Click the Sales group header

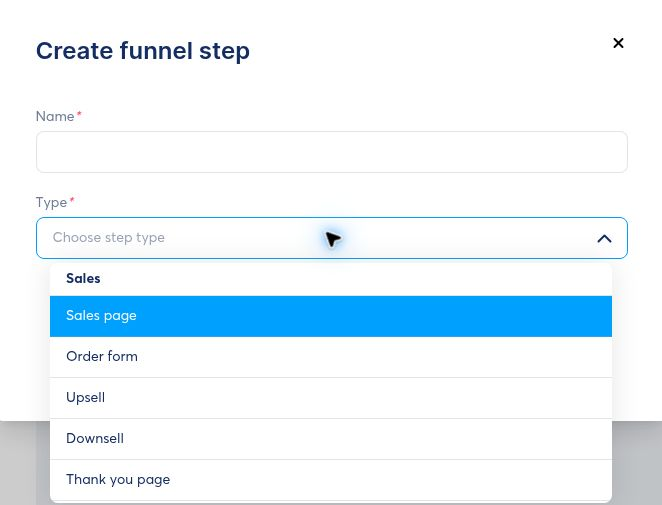83,279
